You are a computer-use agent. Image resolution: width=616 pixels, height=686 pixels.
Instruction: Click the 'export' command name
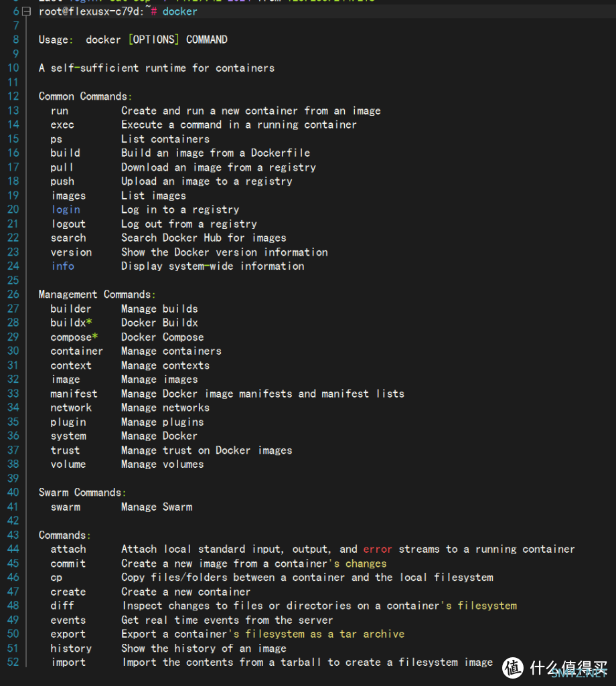68,634
